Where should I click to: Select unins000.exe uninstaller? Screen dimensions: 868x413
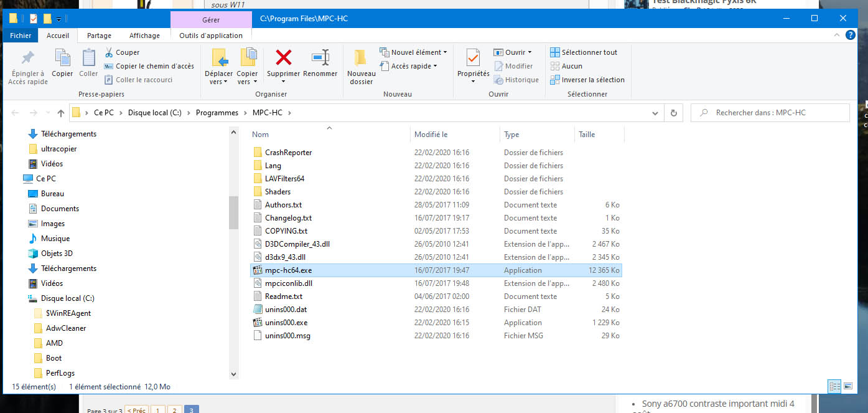(x=286, y=323)
